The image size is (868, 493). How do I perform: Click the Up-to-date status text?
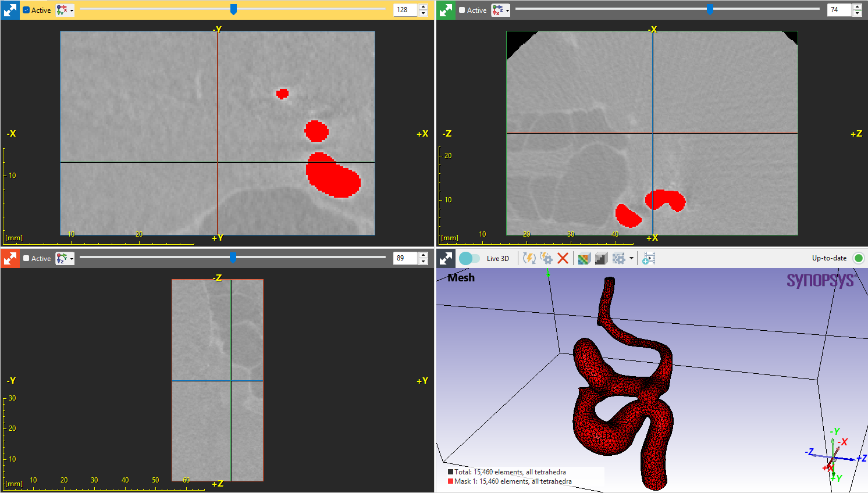[829, 258]
